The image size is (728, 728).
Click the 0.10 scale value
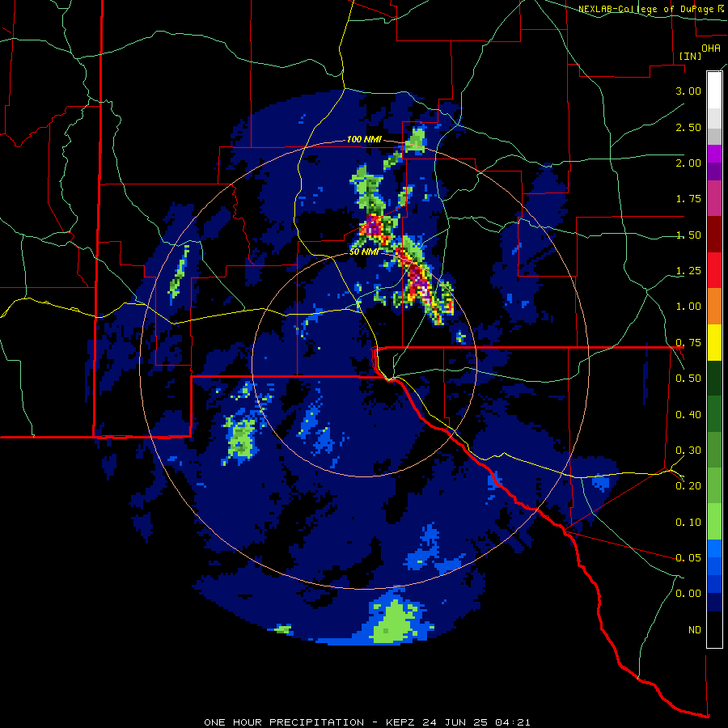click(x=688, y=523)
